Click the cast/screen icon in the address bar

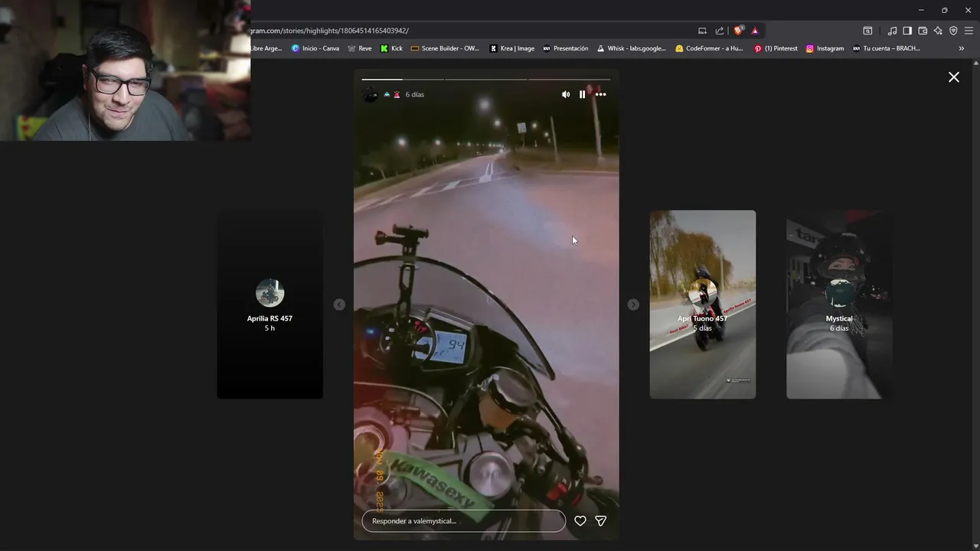tap(702, 31)
